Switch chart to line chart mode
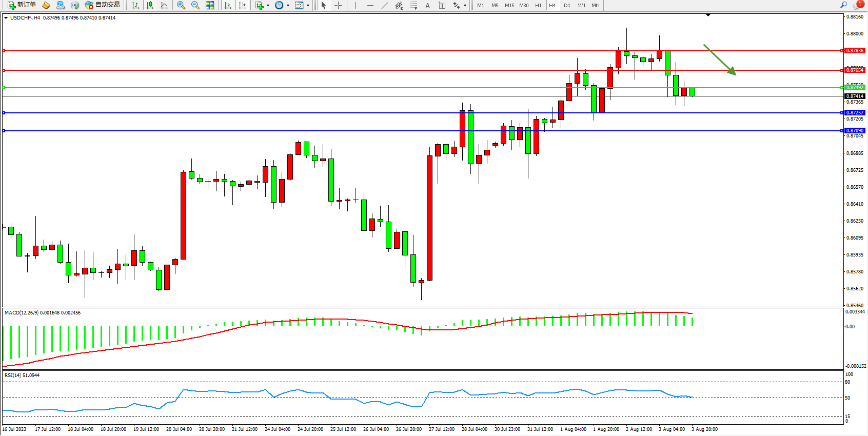 coord(164,5)
